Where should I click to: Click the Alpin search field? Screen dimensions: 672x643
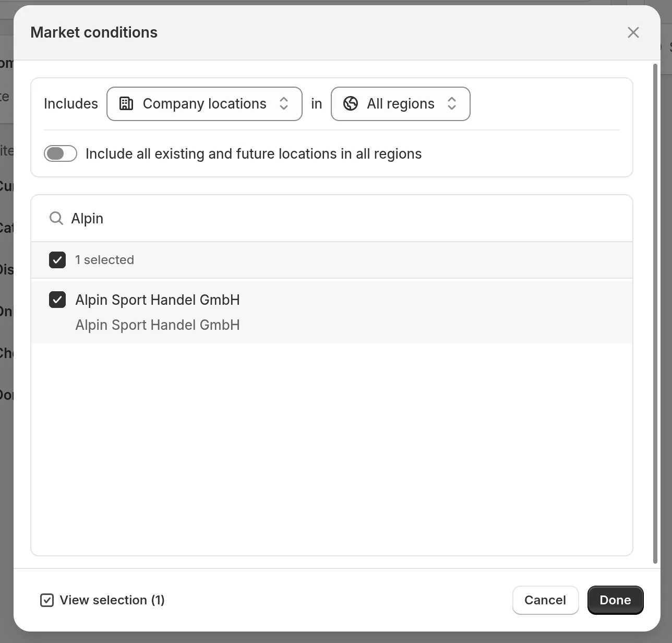pos(332,218)
